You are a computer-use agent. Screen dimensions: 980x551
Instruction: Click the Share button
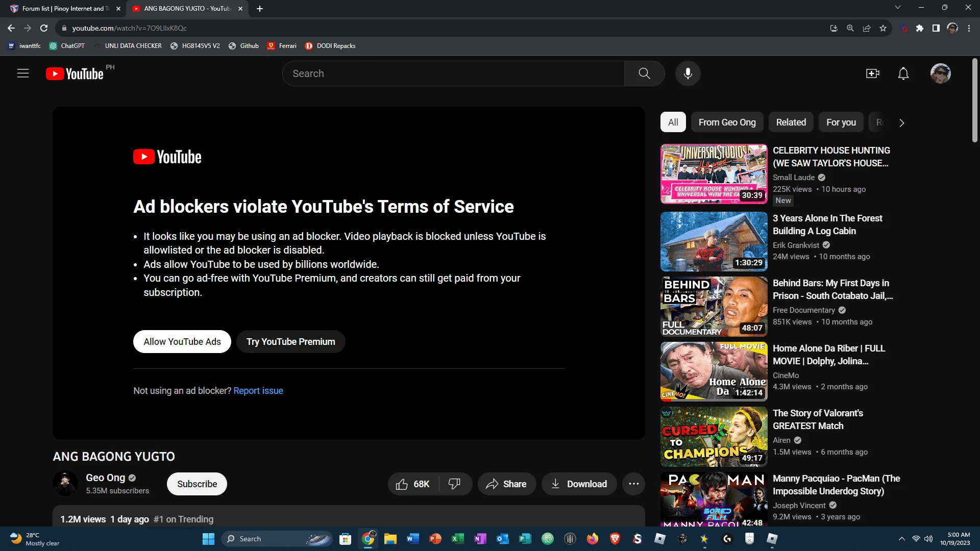point(506,484)
